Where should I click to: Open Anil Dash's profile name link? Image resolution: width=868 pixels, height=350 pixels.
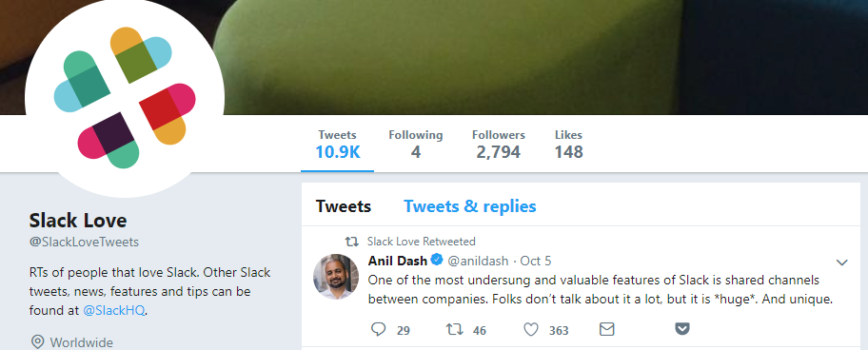[398, 260]
